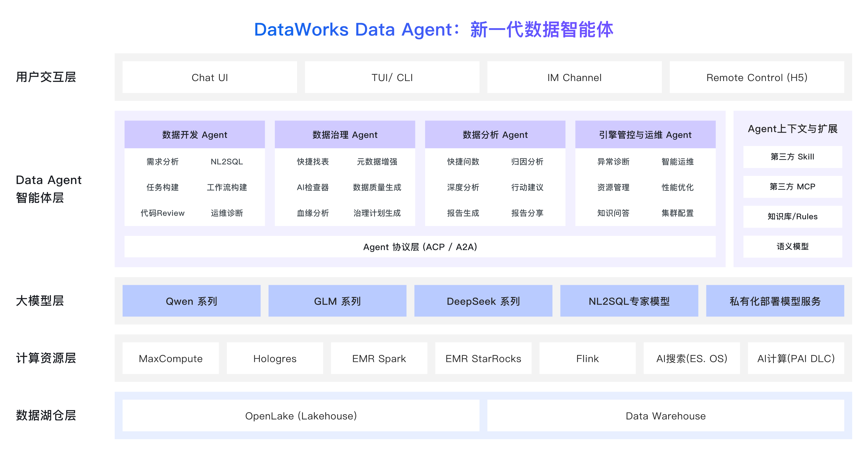
Task: Click the 快捷问数 item
Action: (x=463, y=162)
